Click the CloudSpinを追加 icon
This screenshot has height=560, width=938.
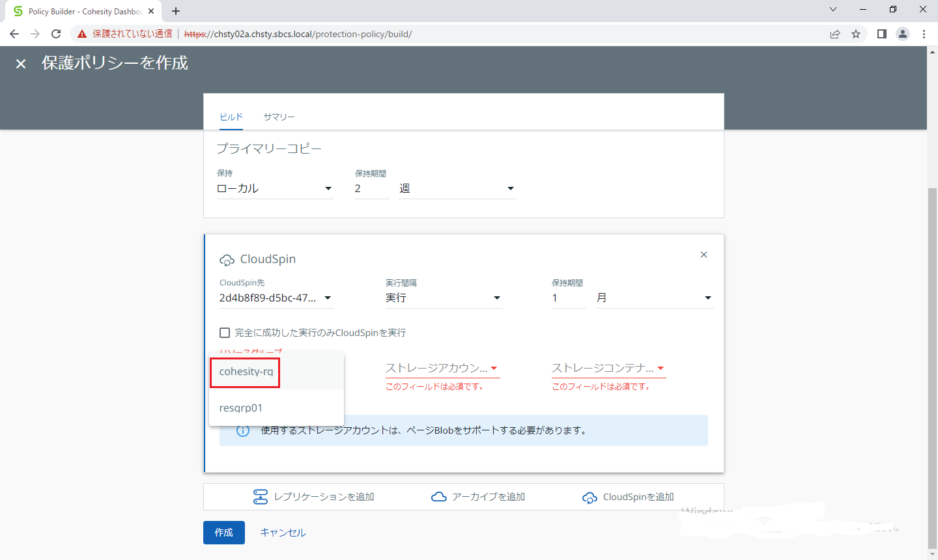590,497
